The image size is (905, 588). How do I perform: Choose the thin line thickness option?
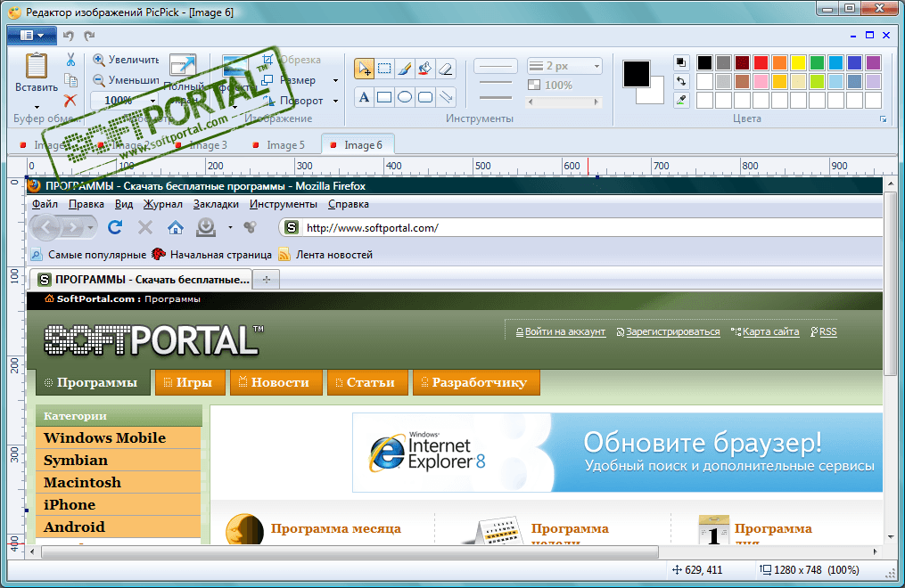[x=496, y=66]
